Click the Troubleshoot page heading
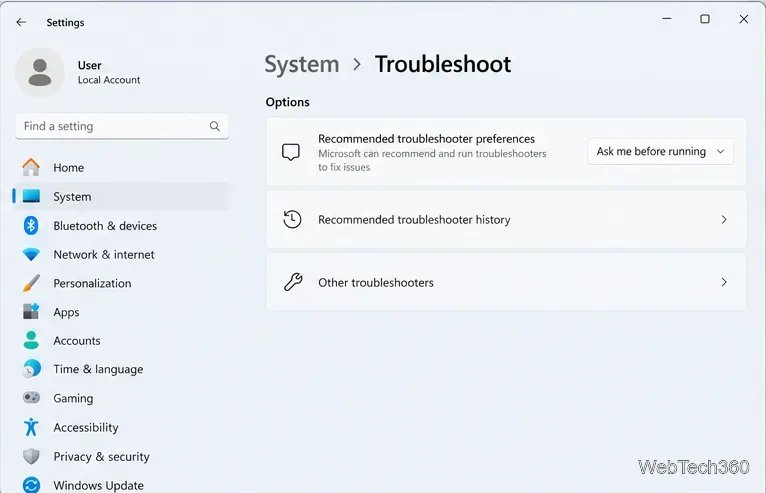766x493 pixels. click(x=443, y=64)
